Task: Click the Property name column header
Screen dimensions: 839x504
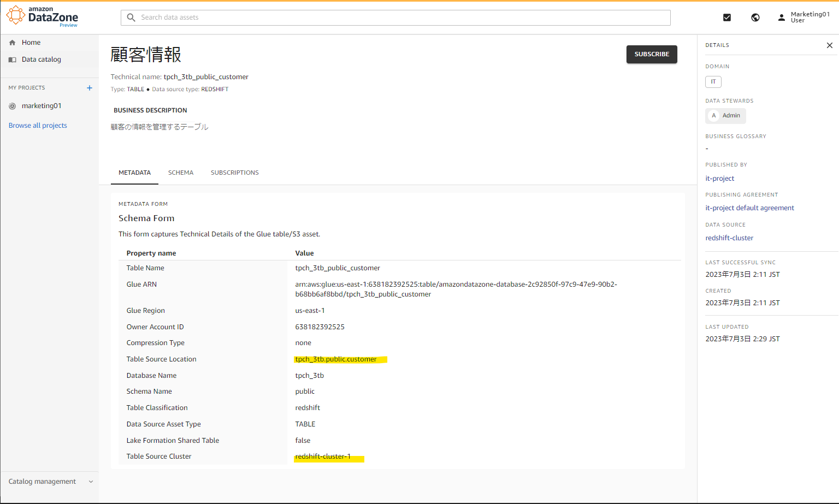Action: (x=151, y=253)
